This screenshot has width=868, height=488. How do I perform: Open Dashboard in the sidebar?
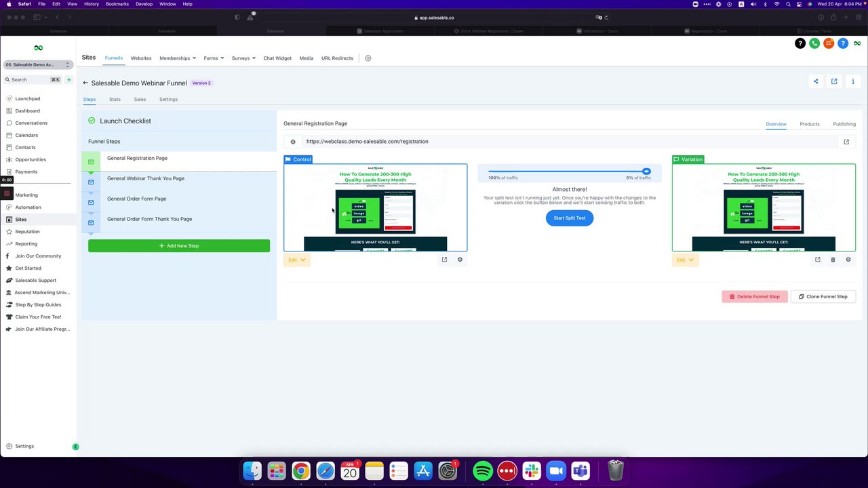[x=27, y=111]
